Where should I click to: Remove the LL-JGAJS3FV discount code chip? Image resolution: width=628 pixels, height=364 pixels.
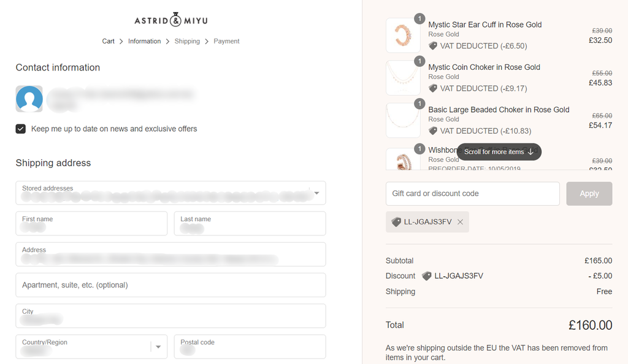[x=460, y=222]
